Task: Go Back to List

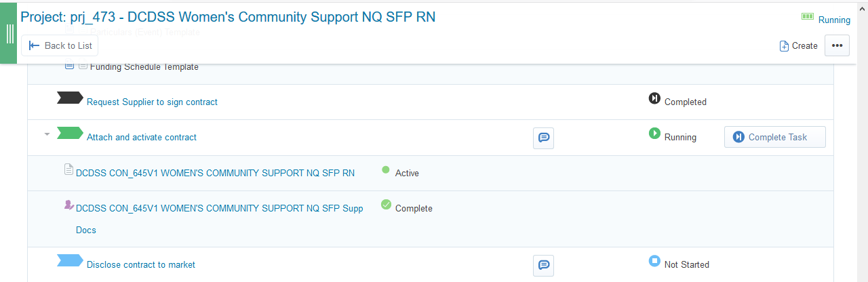Action: coord(60,45)
